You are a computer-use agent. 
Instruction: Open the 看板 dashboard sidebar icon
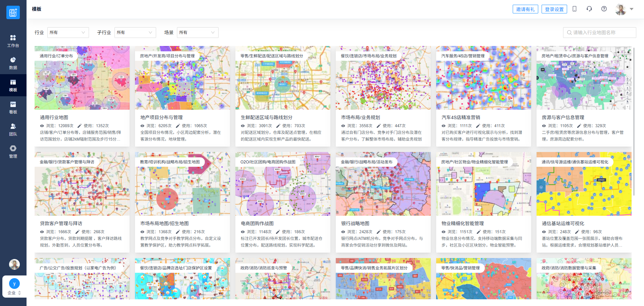coord(13,107)
